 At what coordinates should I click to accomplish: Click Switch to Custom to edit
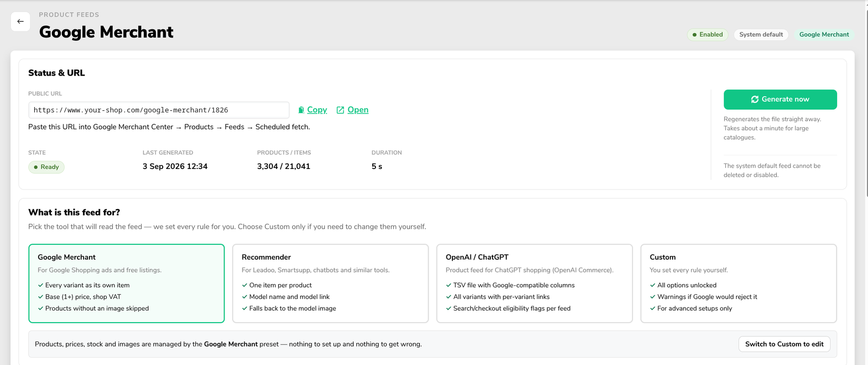(784, 344)
